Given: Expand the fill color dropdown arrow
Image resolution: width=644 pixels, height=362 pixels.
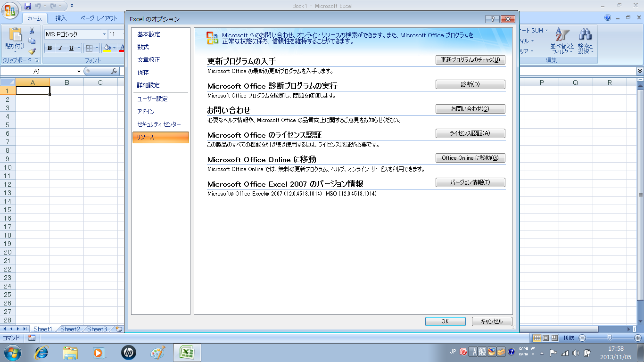Looking at the screenshot, I should tap(114, 48).
